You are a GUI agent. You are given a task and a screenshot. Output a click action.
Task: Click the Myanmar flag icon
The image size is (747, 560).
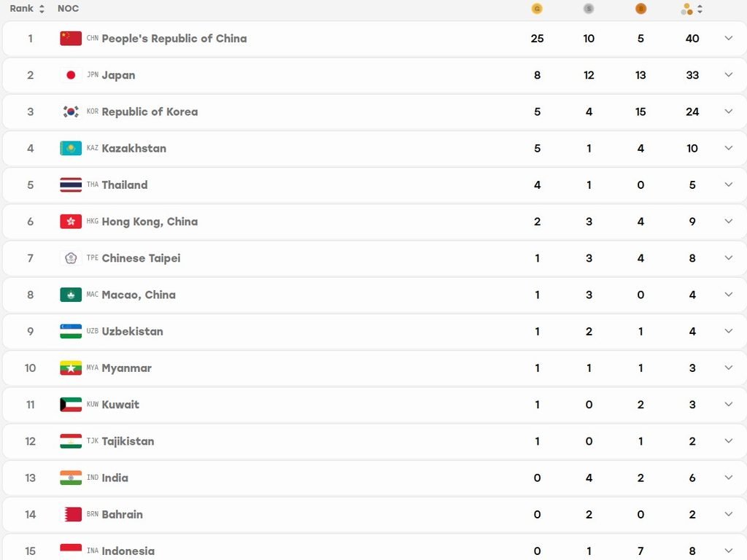click(71, 367)
